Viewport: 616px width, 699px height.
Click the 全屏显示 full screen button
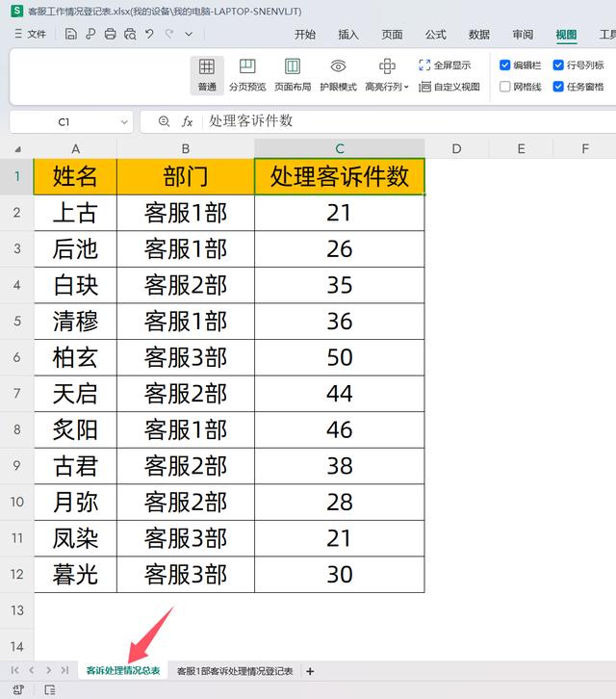[x=445, y=65]
